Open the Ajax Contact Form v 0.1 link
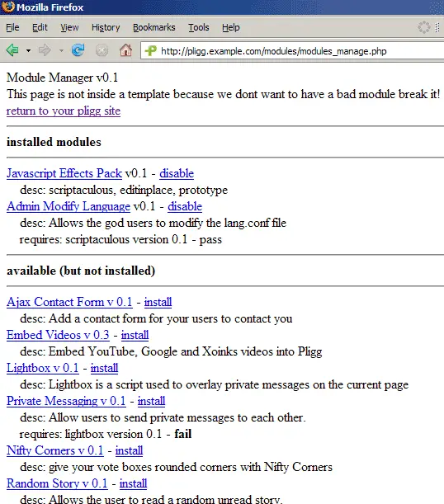 (x=69, y=302)
